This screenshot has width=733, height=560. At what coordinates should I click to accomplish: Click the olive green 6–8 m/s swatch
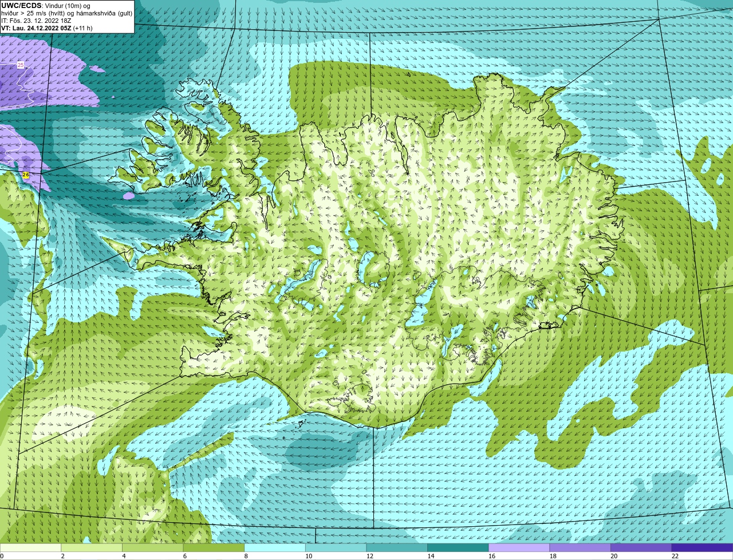pyautogui.click(x=214, y=548)
